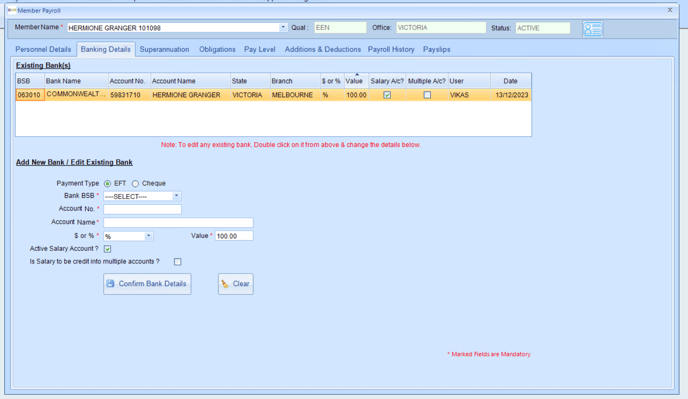688x399 pixels.
Task: Select the COMMONWEALT... bank name cell
Action: [x=76, y=95]
